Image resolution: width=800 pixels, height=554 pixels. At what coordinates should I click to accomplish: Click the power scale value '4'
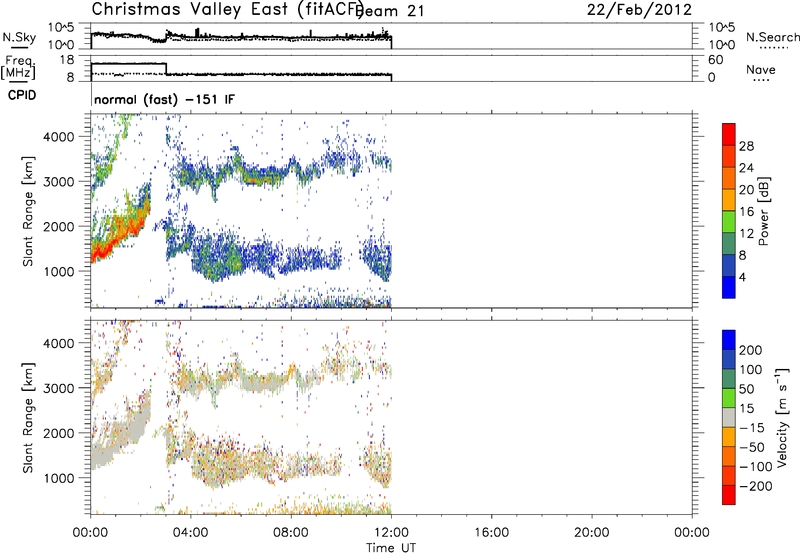click(742, 277)
